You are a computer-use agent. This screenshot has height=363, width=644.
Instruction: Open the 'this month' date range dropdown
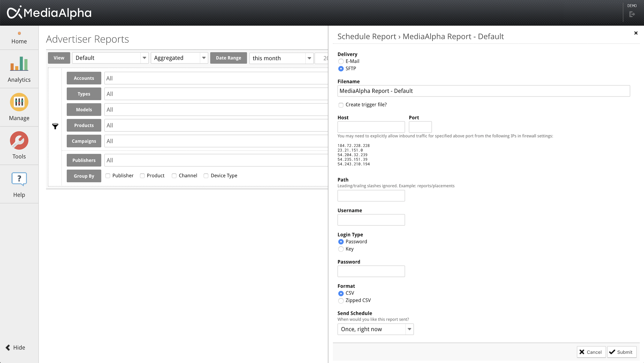(281, 58)
